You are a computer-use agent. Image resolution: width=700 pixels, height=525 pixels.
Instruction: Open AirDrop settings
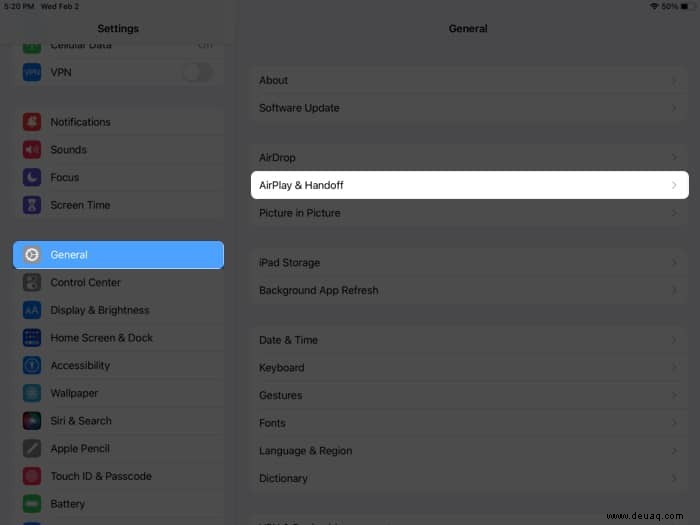point(470,158)
